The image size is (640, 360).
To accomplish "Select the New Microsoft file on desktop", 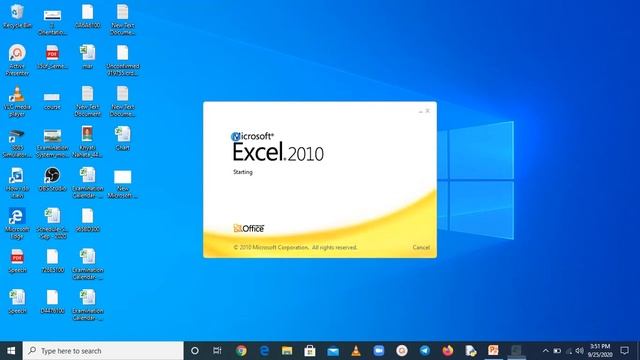I will (x=122, y=183).
